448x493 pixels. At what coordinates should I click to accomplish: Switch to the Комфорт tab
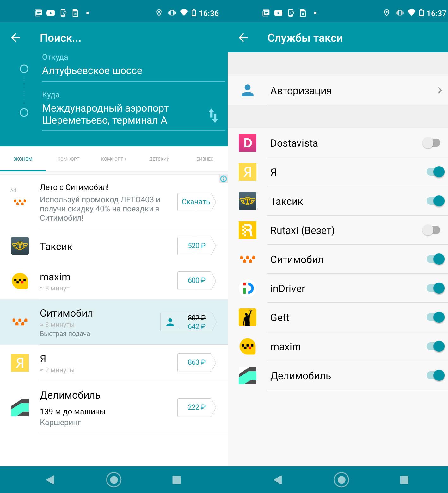[x=68, y=159]
